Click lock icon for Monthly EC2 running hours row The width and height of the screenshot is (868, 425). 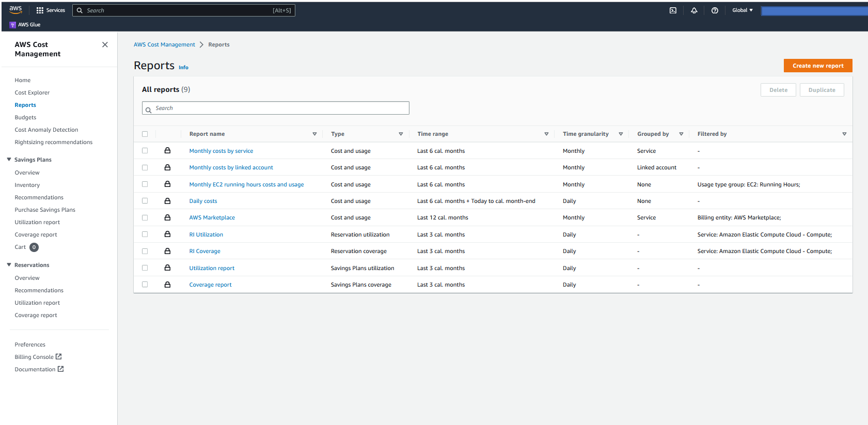tap(167, 184)
